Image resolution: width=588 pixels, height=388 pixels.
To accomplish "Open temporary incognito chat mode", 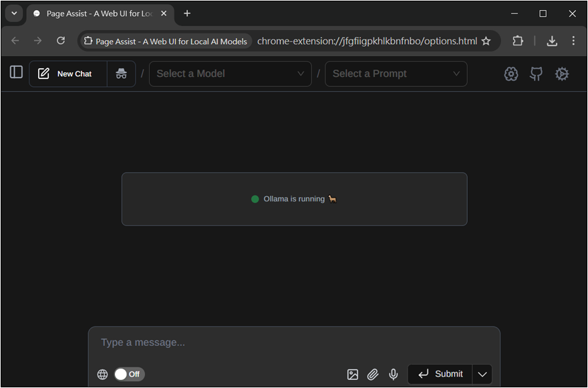I will (x=121, y=74).
